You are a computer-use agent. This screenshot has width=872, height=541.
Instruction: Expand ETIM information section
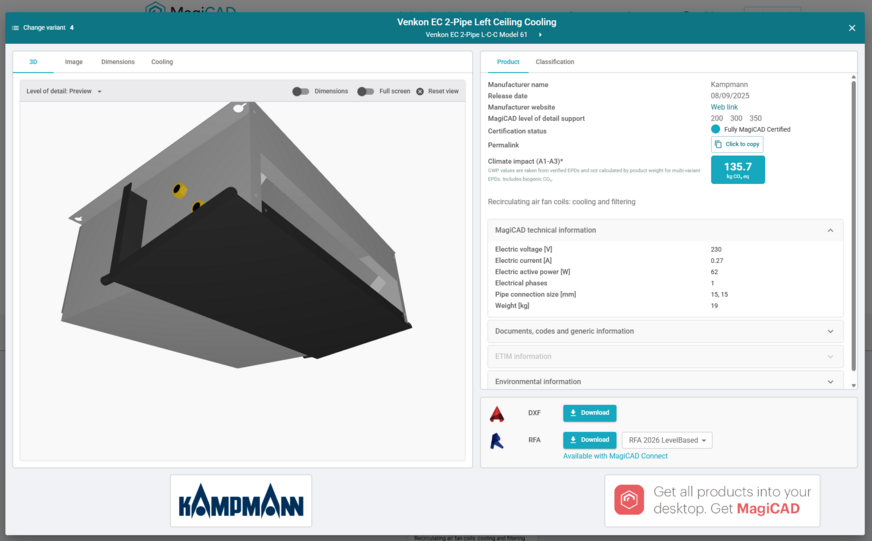click(665, 356)
